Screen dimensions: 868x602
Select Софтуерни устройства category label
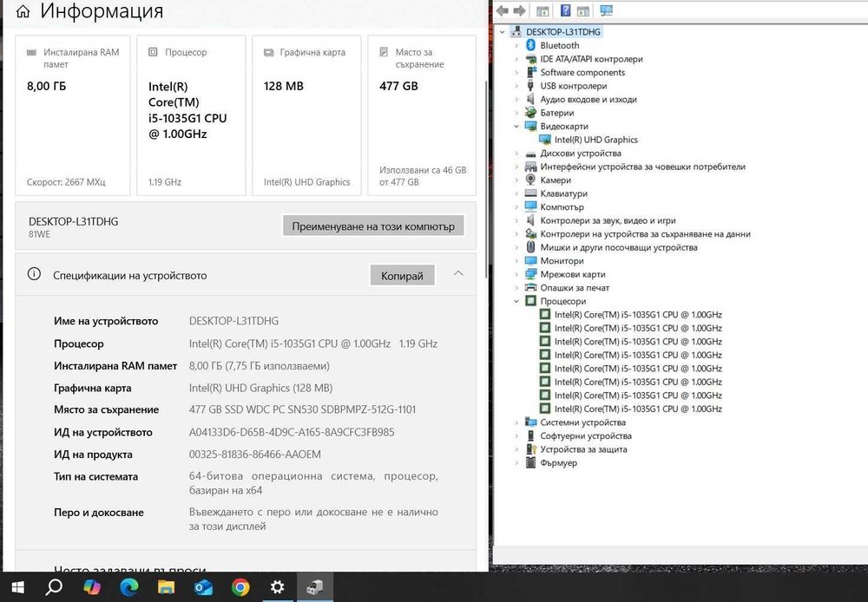586,435
